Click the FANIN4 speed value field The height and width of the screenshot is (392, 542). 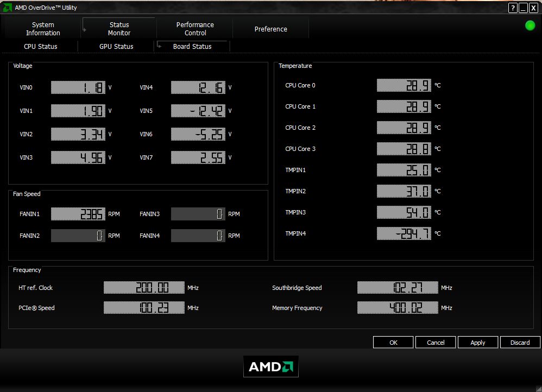click(x=198, y=236)
